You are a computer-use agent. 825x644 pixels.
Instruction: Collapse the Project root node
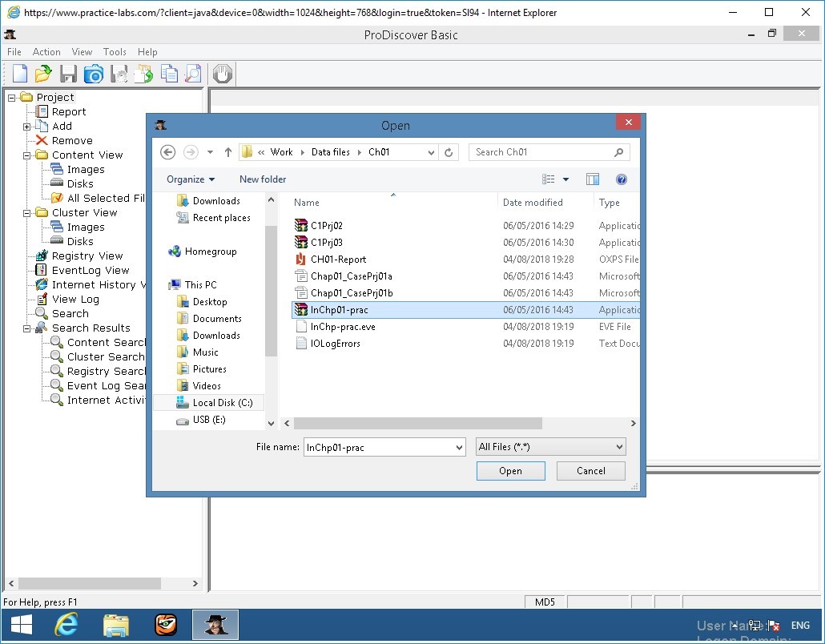pos(11,98)
